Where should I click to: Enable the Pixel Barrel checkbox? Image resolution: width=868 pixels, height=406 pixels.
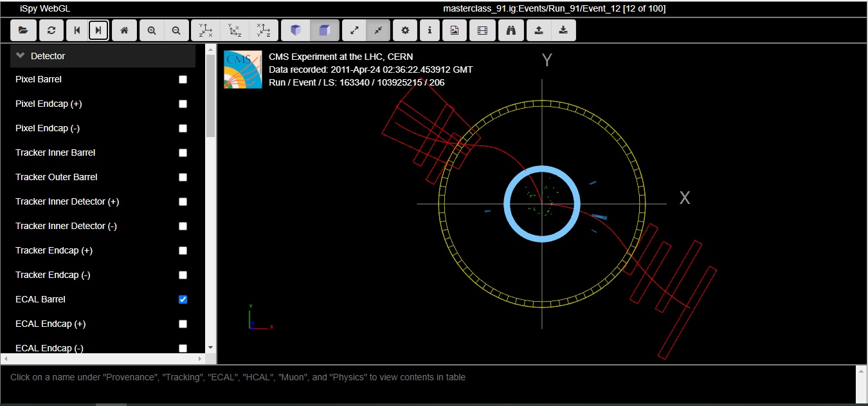click(x=183, y=80)
